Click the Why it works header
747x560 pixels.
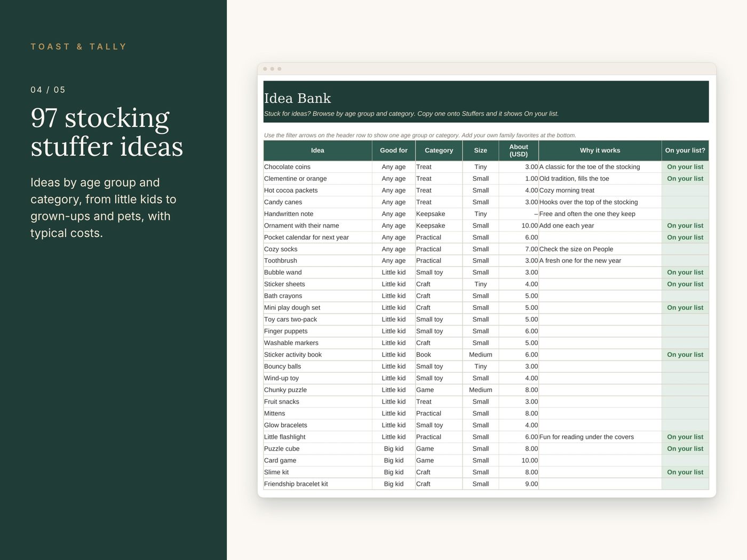click(x=600, y=150)
